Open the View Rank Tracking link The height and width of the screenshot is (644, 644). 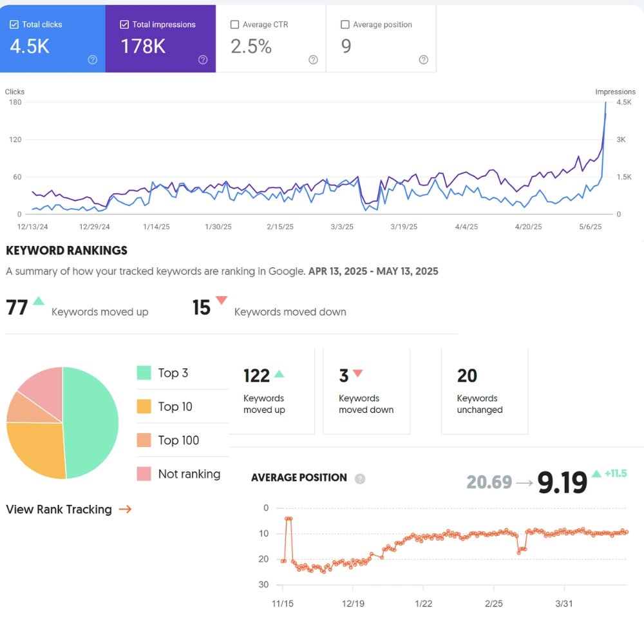tap(59, 509)
